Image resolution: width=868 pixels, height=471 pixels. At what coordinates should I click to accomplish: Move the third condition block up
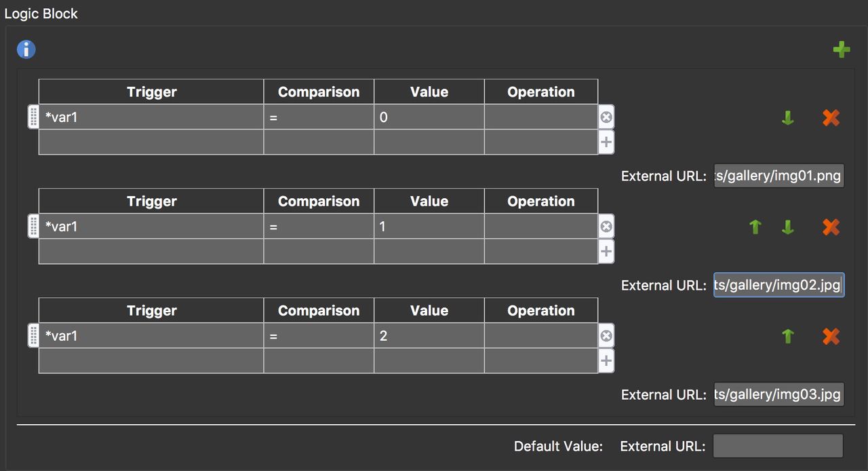787,336
